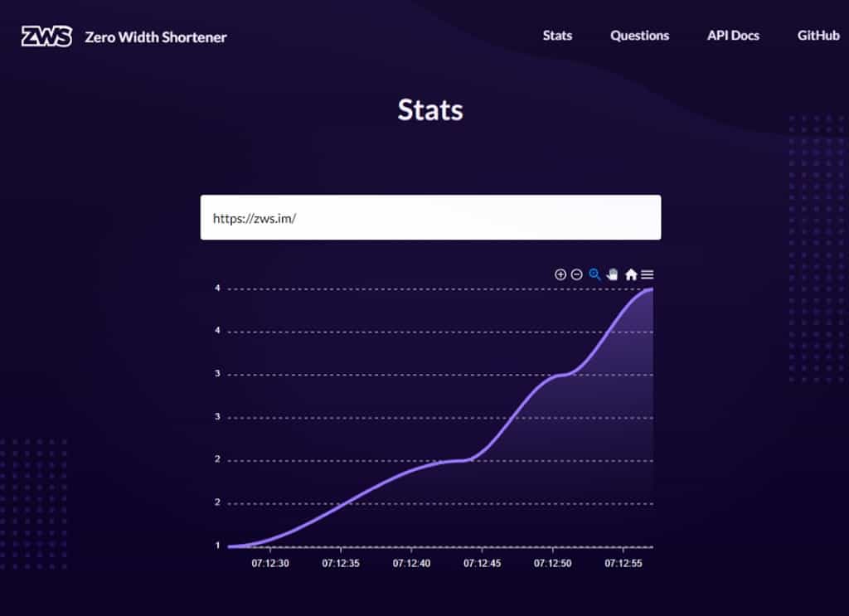Zoom in on the chart with plus icon
The width and height of the screenshot is (849, 616).
(560, 274)
